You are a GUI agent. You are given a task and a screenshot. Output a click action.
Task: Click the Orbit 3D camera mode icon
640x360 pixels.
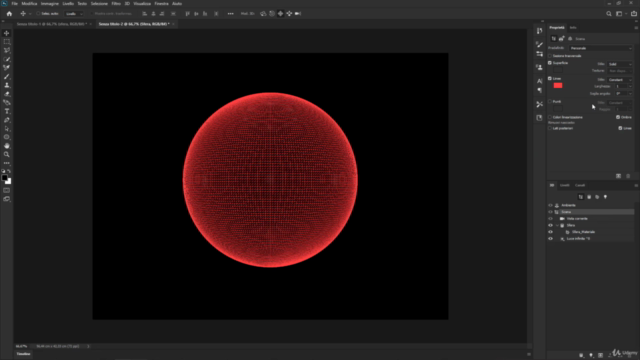263,13
